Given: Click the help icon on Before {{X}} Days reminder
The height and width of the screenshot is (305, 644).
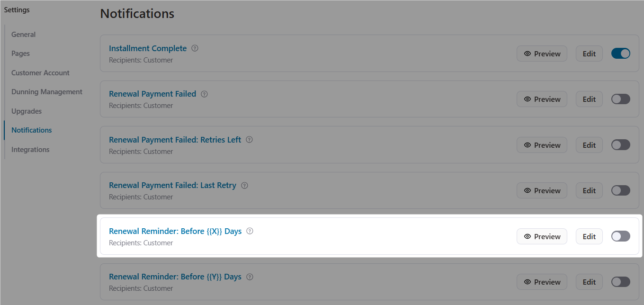Looking at the screenshot, I should click(250, 231).
